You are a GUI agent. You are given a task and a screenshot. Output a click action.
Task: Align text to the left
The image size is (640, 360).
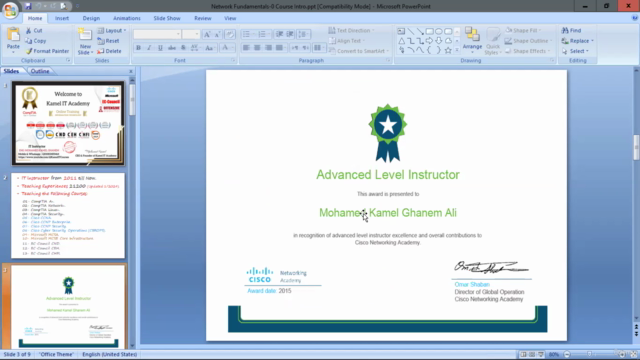(x=246, y=48)
